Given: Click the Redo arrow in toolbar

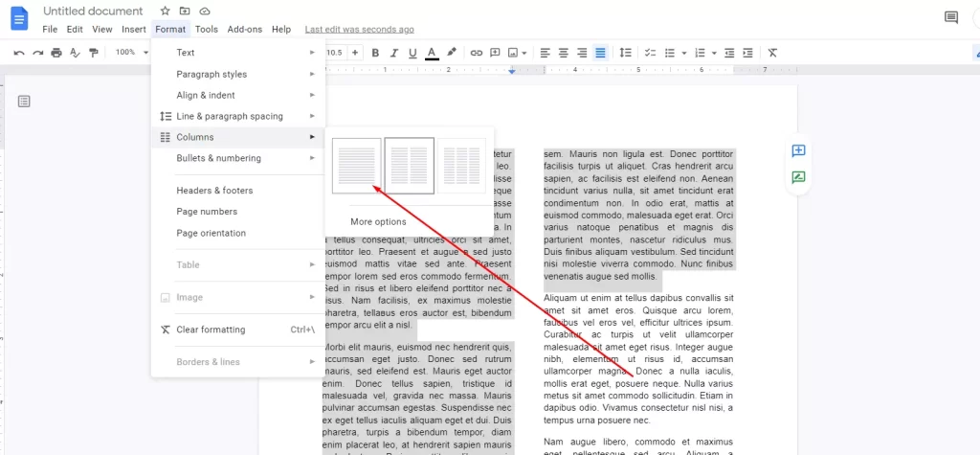Looking at the screenshot, I should point(38,53).
